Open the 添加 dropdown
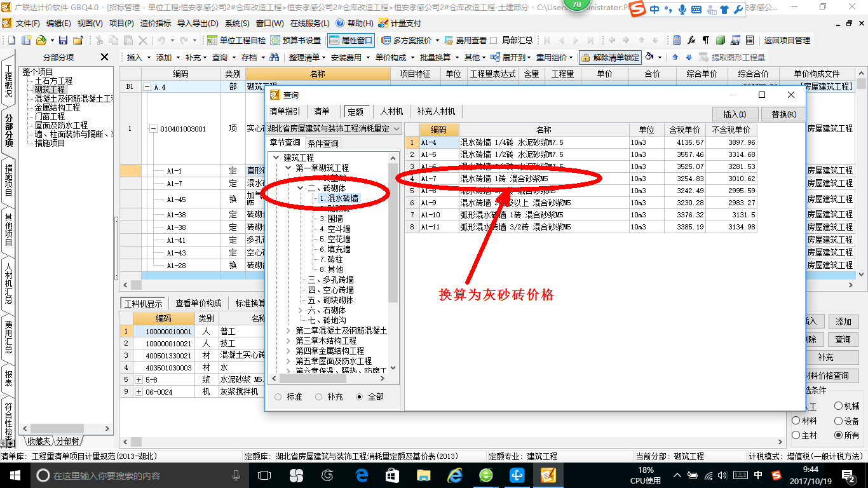This screenshot has width=868, height=488. tap(168, 57)
